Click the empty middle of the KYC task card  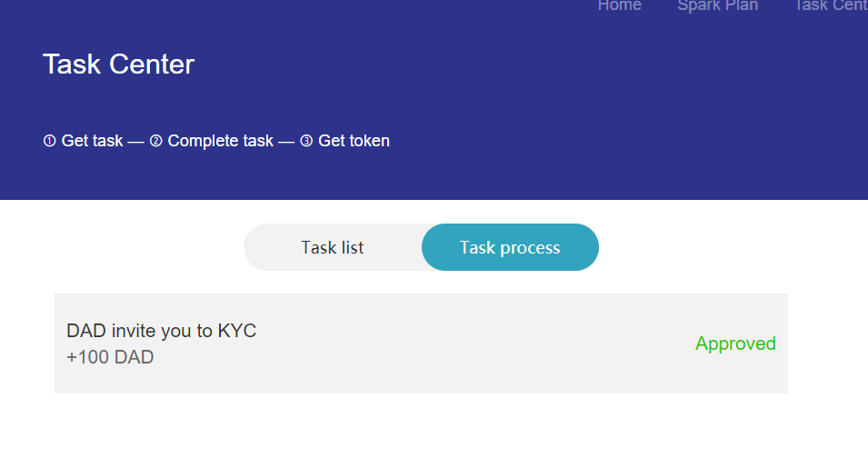click(454, 344)
